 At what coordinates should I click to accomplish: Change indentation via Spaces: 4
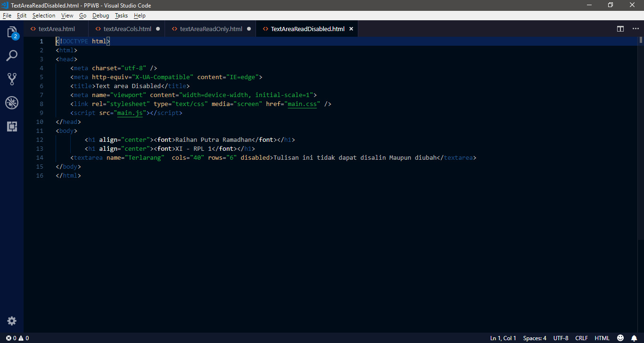click(x=535, y=338)
